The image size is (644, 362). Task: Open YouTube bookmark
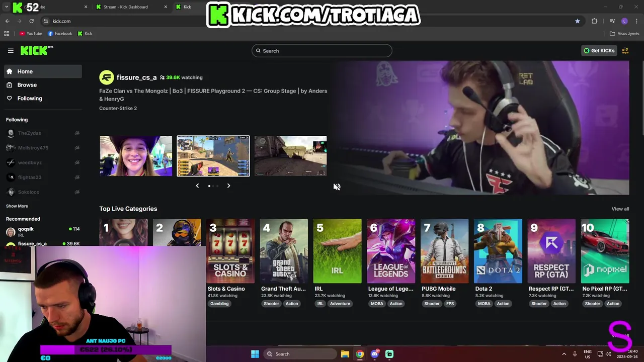point(31,34)
